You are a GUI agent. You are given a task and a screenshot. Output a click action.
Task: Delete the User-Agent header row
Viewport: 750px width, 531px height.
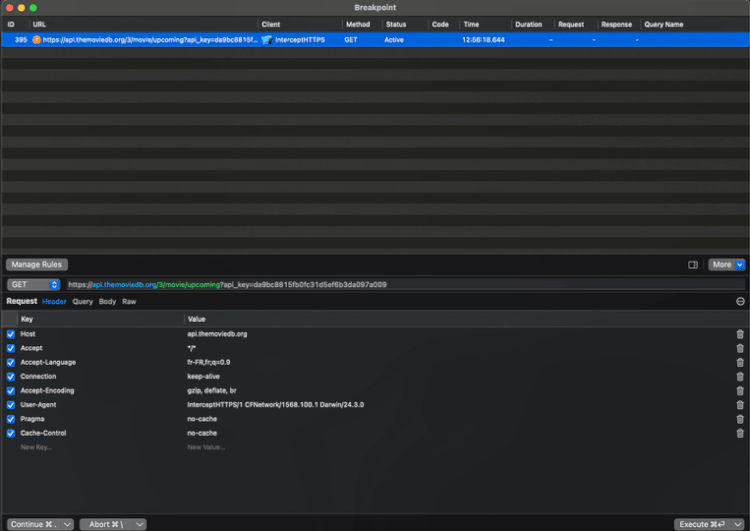(x=739, y=405)
